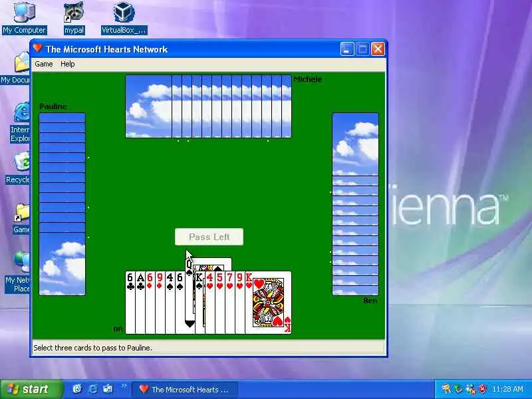Click Ben's face-down card hand
This screenshot has width=532, height=399.
pos(355,204)
